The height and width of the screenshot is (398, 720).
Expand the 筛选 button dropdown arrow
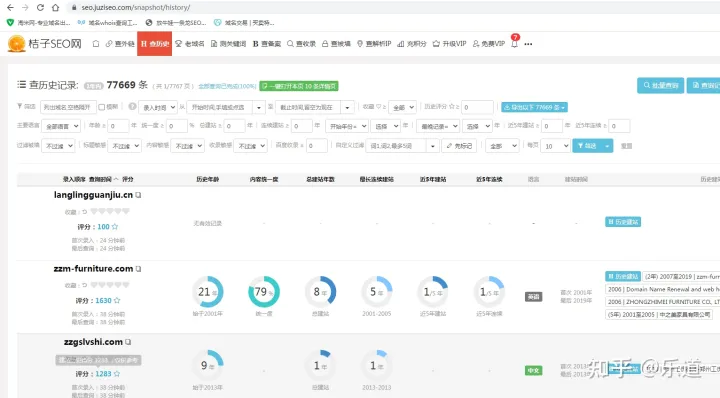tap(607, 146)
